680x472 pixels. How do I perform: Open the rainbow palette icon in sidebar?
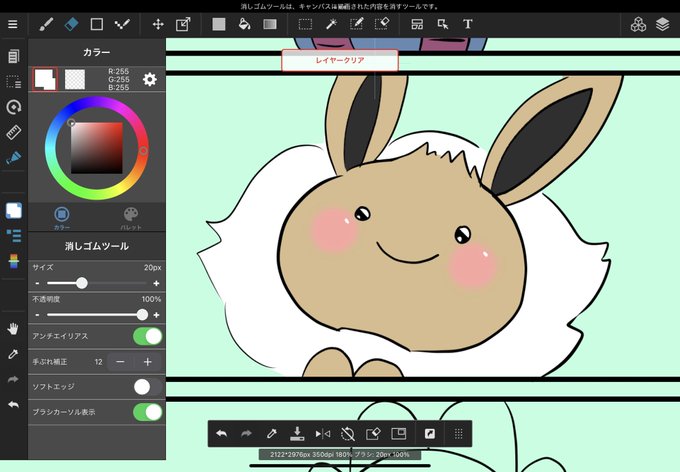click(x=13, y=261)
